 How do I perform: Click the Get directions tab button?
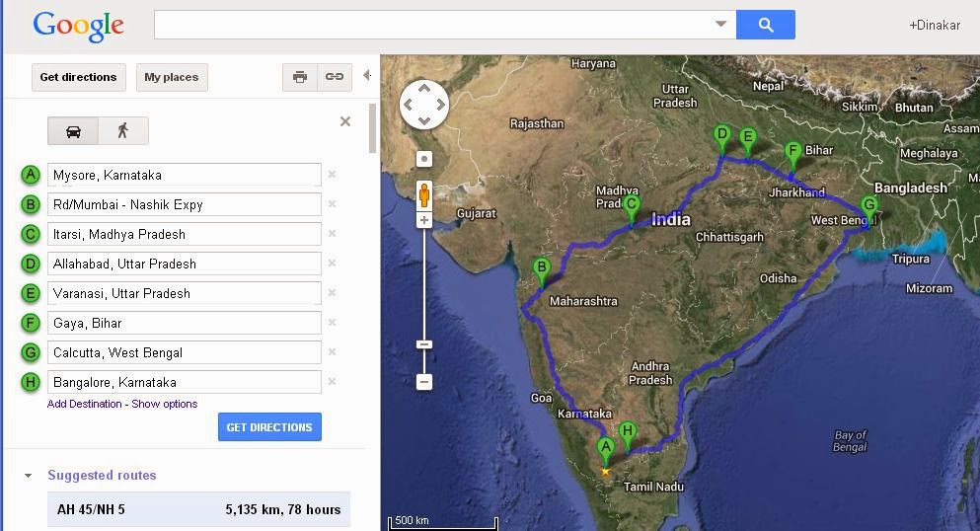(79, 77)
